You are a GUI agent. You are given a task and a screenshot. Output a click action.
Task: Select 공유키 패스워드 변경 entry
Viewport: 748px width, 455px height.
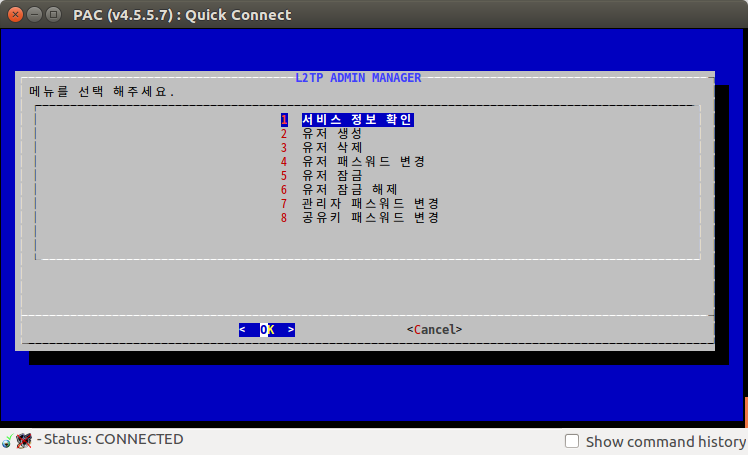point(370,217)
